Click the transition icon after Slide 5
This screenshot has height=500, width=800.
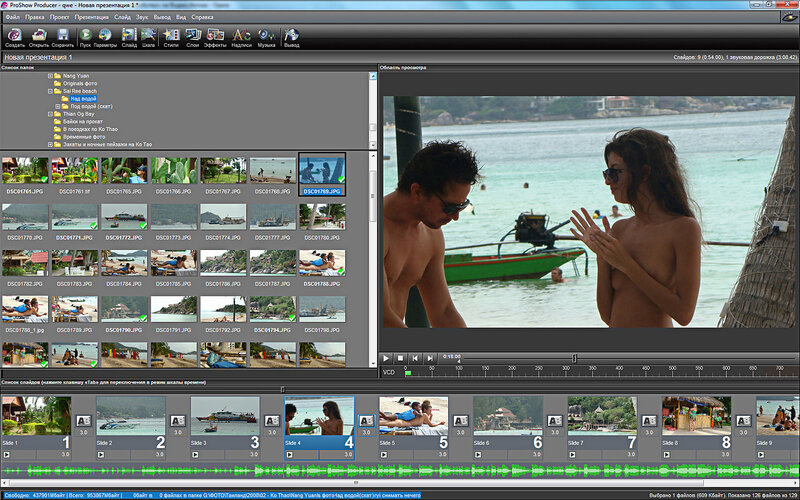[x=461, y=421]
